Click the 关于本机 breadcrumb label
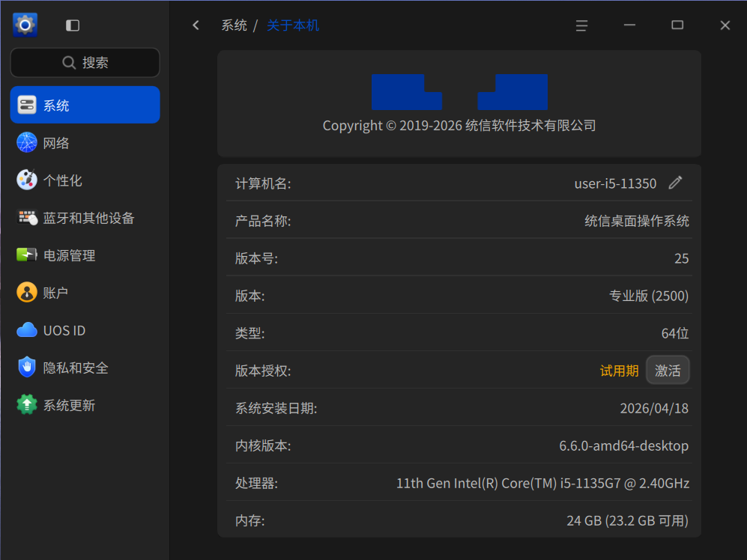 tap(293, 25)
